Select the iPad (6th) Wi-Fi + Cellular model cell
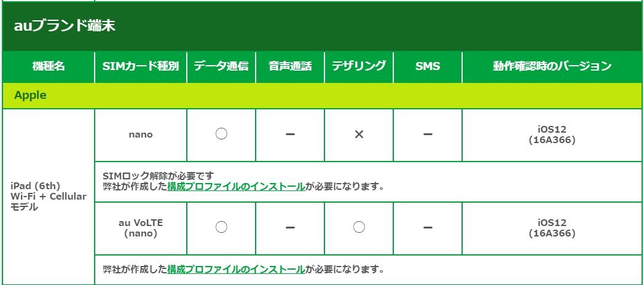 coord(49,197)
